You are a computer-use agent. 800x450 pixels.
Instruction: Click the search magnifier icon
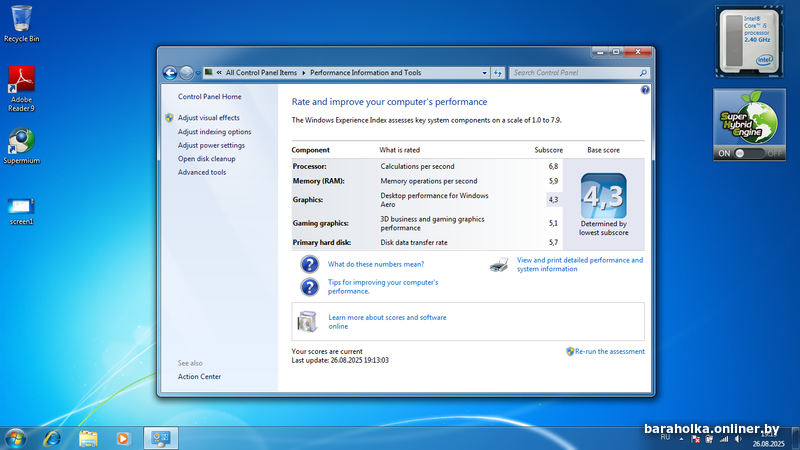tap(643, 73)
